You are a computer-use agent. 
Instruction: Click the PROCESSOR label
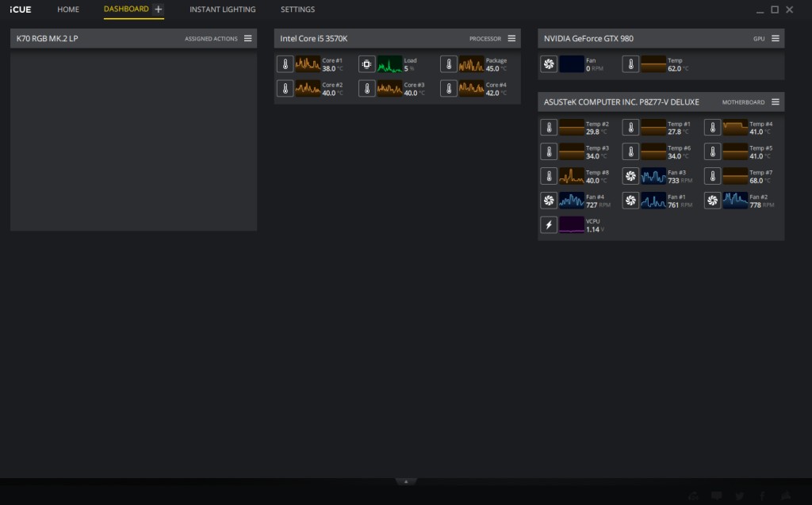click(x=485, y=39)
